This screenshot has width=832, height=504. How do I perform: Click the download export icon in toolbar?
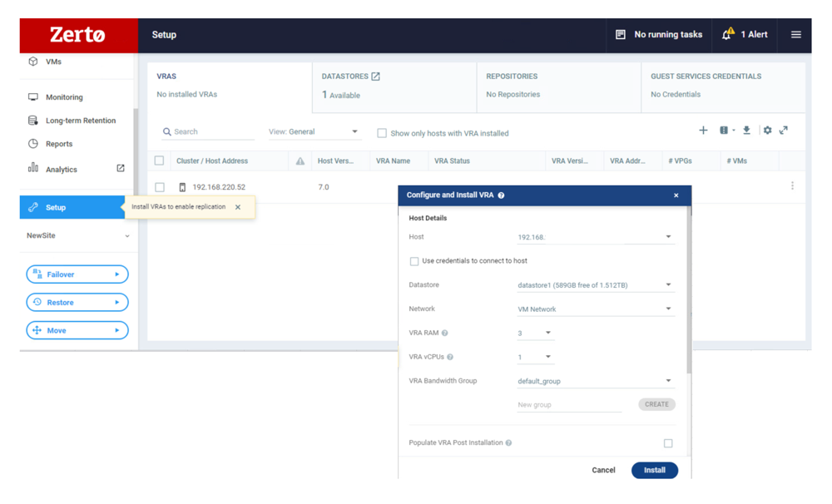(746, 131)
